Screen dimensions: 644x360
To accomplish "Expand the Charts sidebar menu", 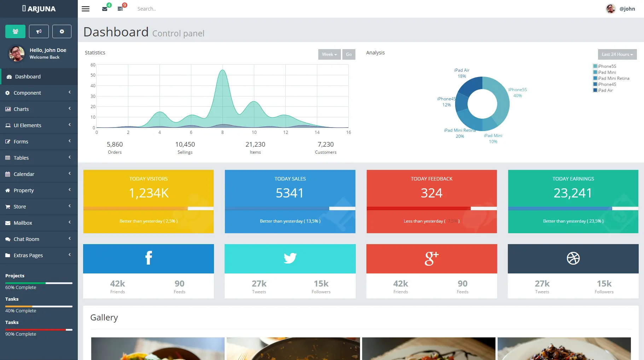I will tap(39, 109).
